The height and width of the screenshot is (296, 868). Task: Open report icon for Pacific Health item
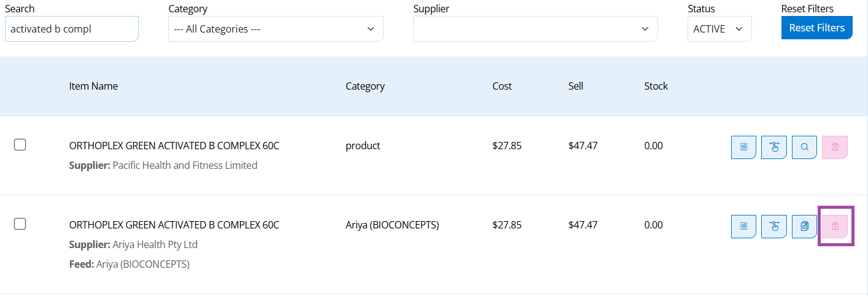click(x=743, y=147)
